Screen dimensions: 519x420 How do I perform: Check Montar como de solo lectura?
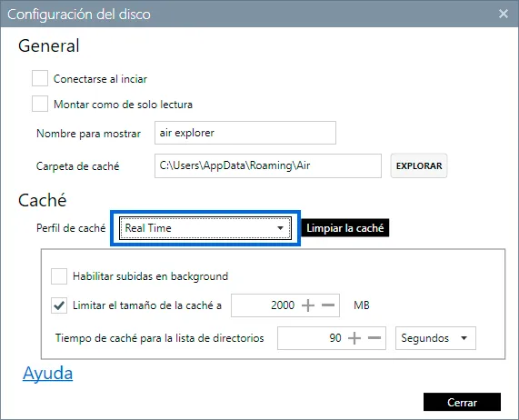[x=40, y=104]
